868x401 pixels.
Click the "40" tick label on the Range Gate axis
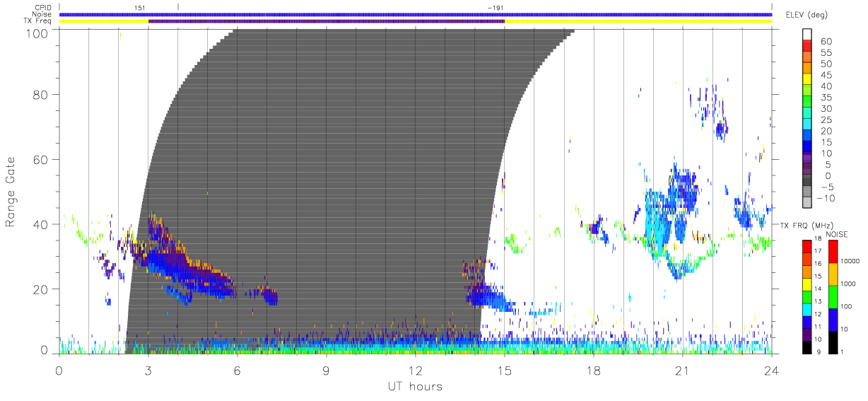41,225
